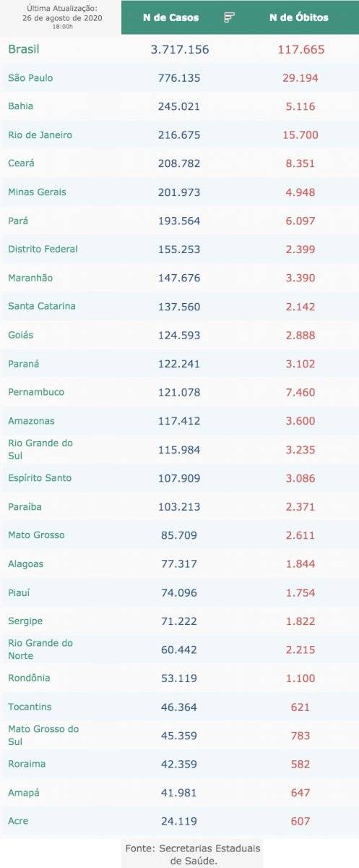Select the N de Óbitos column header
This screenshot has height=868, width=359.
pos(299,17)
